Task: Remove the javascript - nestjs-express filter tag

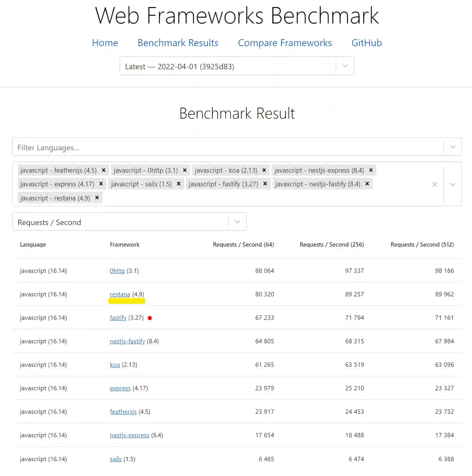Action: [x=370, y=170]
